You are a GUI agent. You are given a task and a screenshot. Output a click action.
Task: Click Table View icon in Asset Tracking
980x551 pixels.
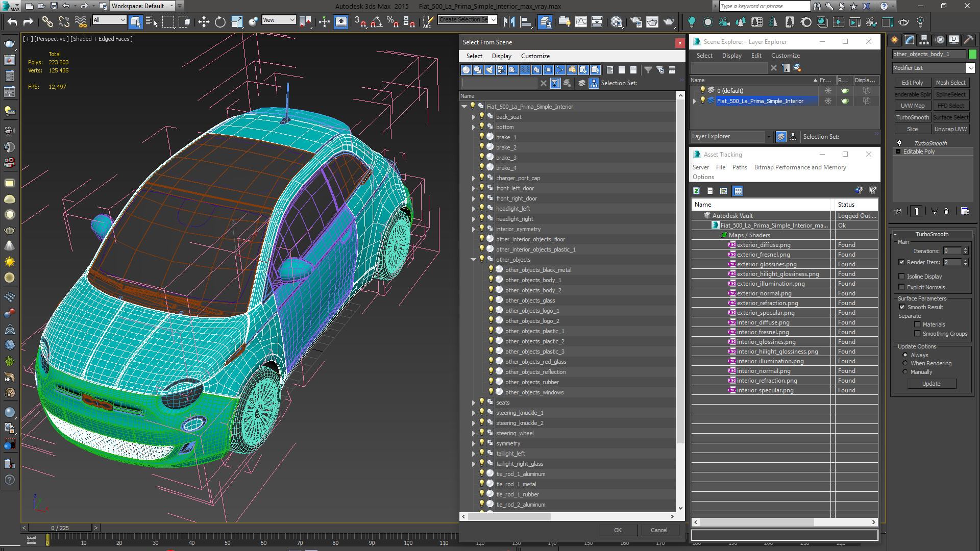(x=738, y=191)
